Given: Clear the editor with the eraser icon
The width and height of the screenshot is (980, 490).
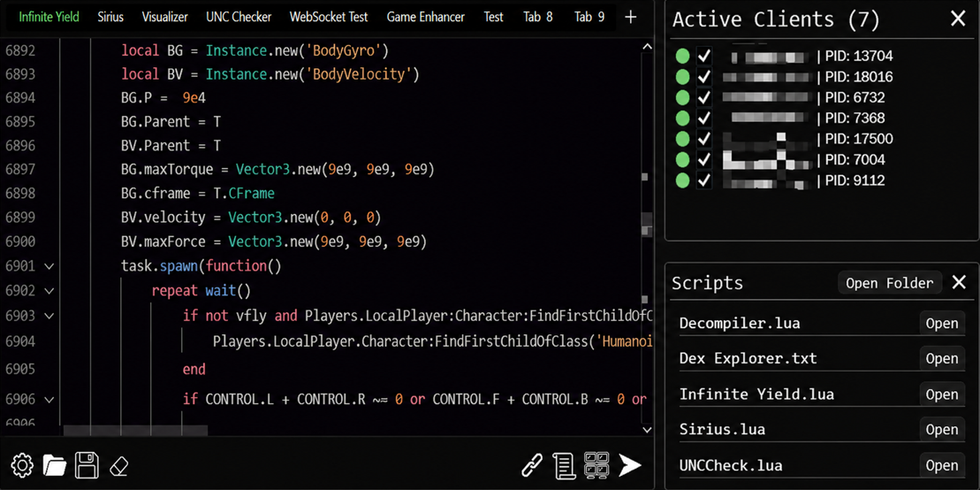Looking at the screenshot, I should tap(119, 465).
